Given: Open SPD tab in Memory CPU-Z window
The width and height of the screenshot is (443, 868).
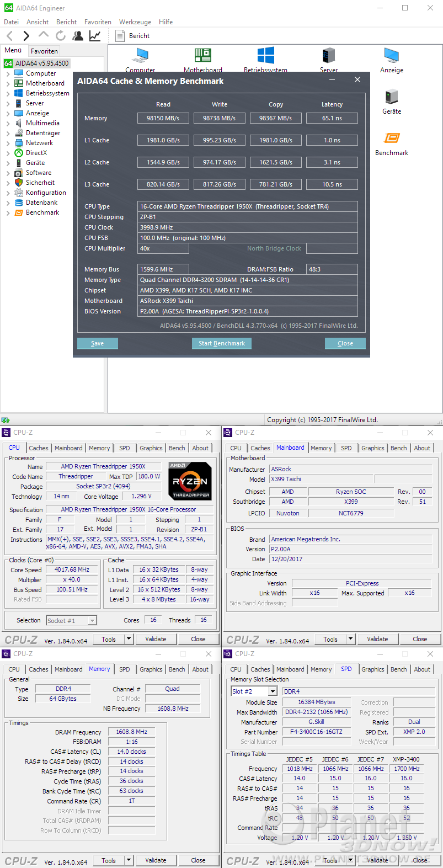Looking at the screenshot, I should pos(125,669).
